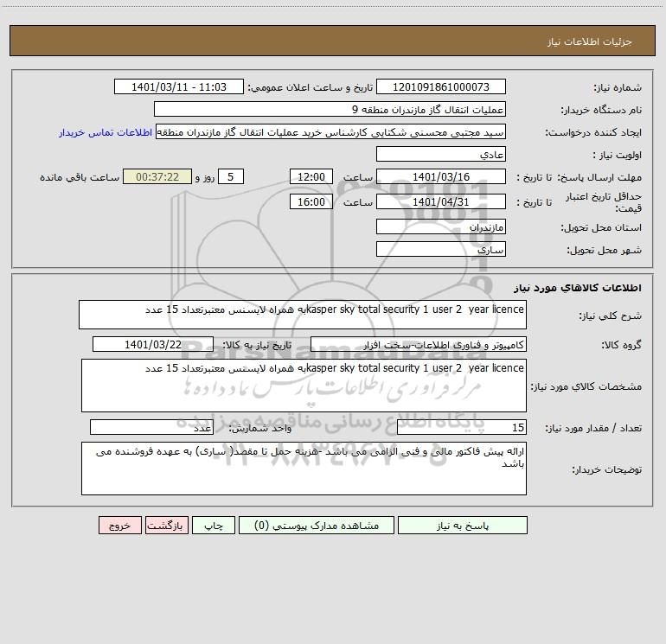This screenshot has width=666, height=644.
Task: Click remaining time countdown 00:37:22
Action: coord(157,176)
